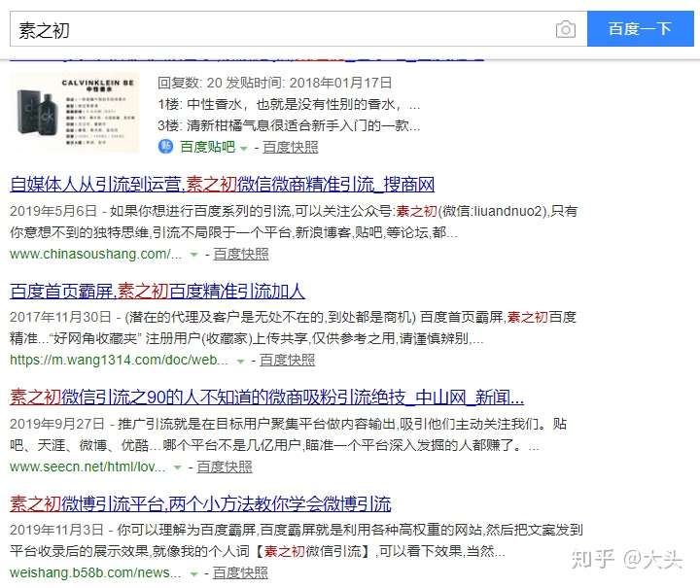Open 百度快照 for seecn.net result
Image resolution: width=700 pixels, height=588 pixels.
pos(225,467)
